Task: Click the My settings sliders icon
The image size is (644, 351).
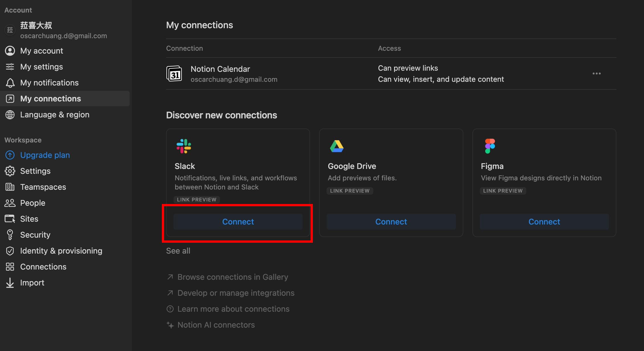Action: (x=10, y=67)
